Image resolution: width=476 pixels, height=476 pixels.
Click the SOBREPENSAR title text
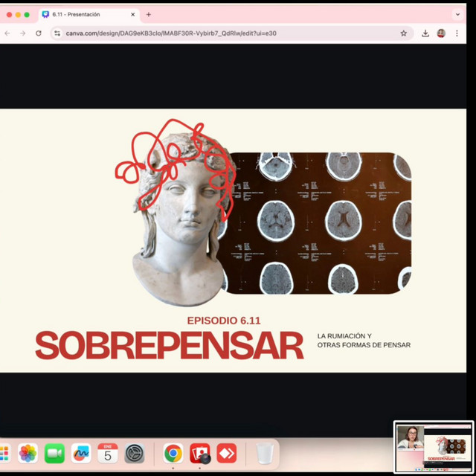tap(170, 345)
